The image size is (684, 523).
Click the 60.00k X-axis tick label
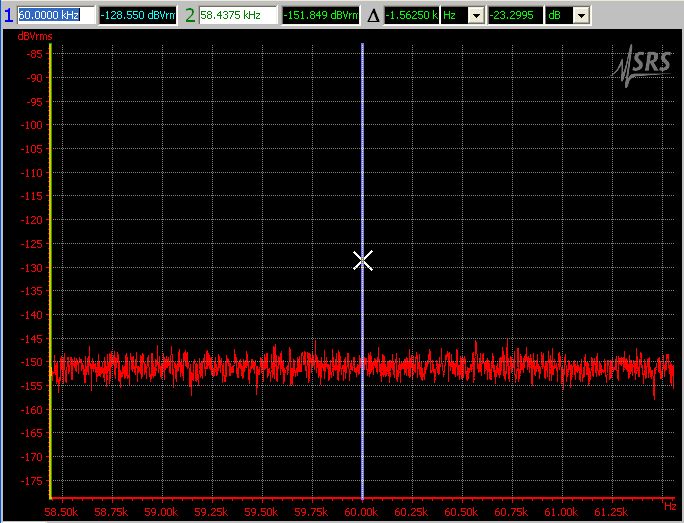pyautogui.click(x=361, y=512)
